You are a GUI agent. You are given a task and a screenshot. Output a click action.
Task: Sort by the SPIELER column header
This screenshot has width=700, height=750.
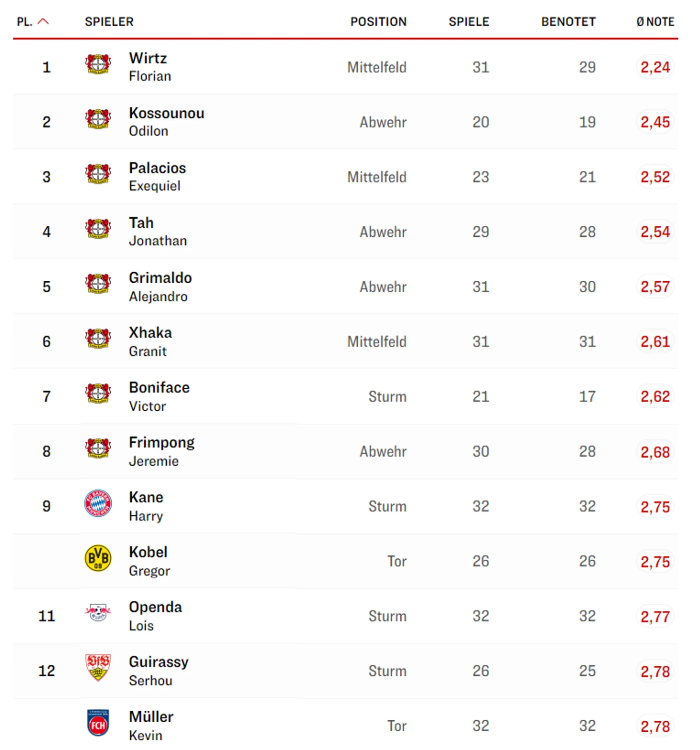point(109,22)
